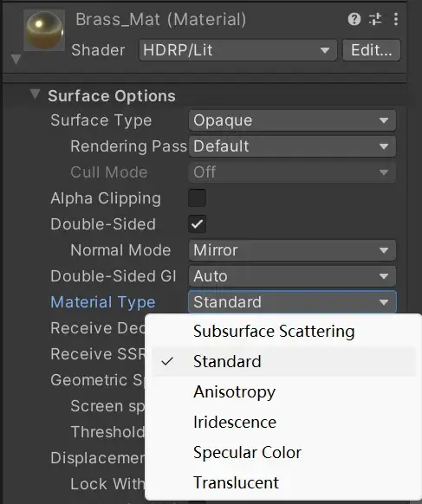Viewport: 422px width, 504px height.
Task: Open the Normal Mode Mirror dropdown
Action: [x=292, y=250]
